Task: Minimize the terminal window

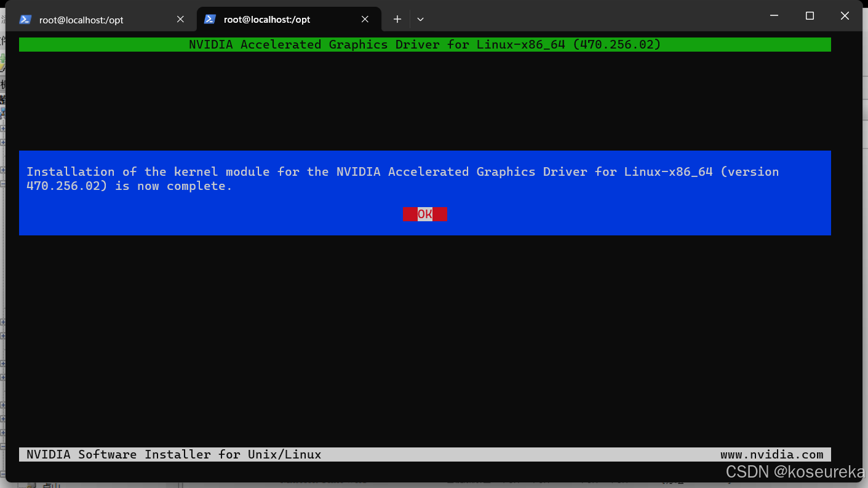Action: point(774,16)
